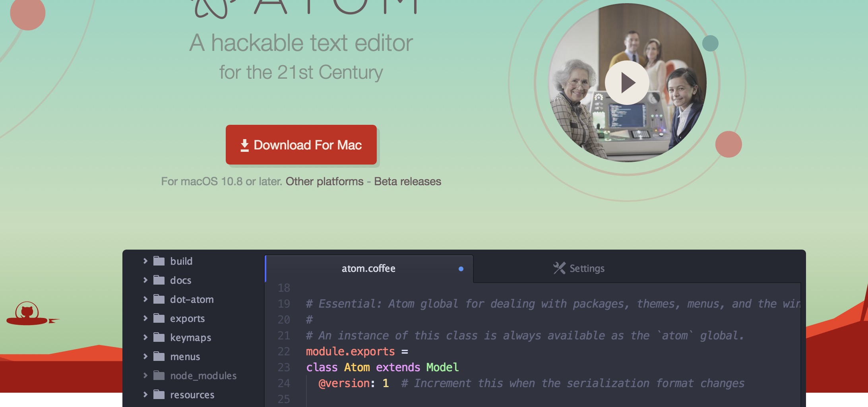Click the 'for the 21st Century' subtitle
The height and width of the screenshot is (407, 868).
[x=301, y=72]
